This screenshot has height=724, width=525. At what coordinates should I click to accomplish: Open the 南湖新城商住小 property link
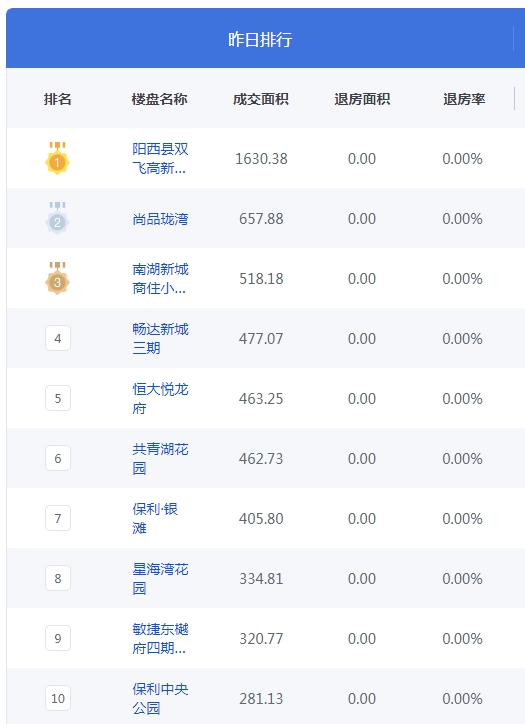[160, 278]
